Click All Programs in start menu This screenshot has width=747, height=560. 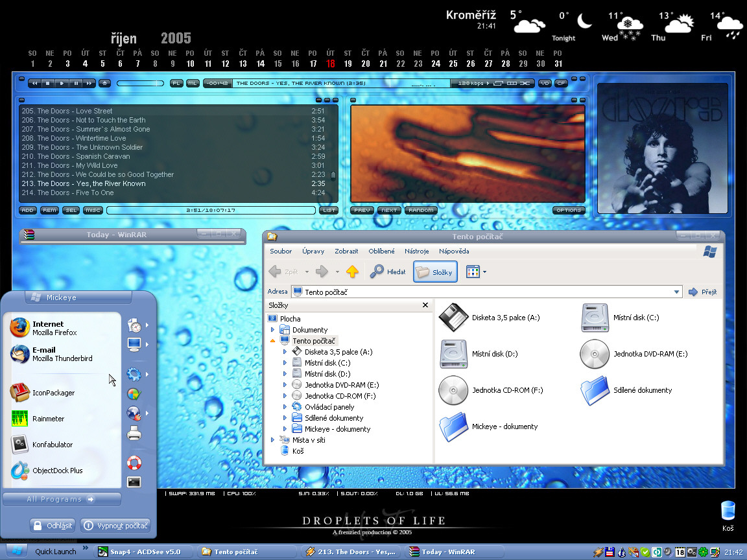[62, 499]
